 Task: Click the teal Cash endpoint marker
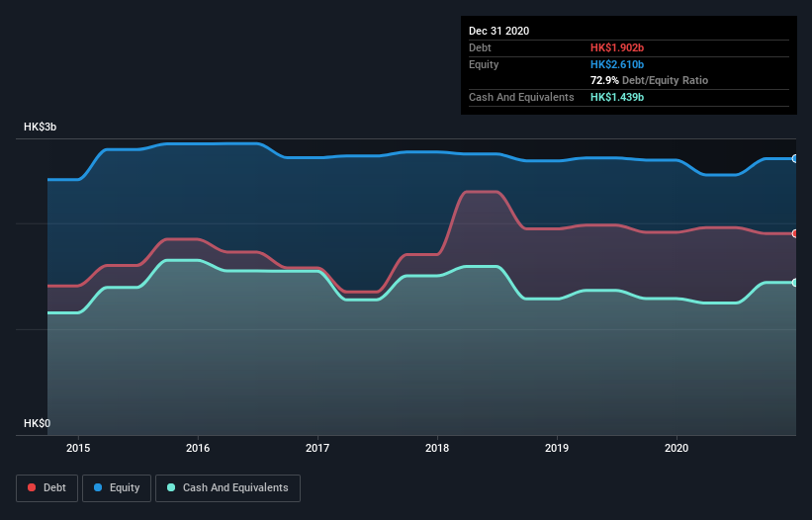click(795, 283)
